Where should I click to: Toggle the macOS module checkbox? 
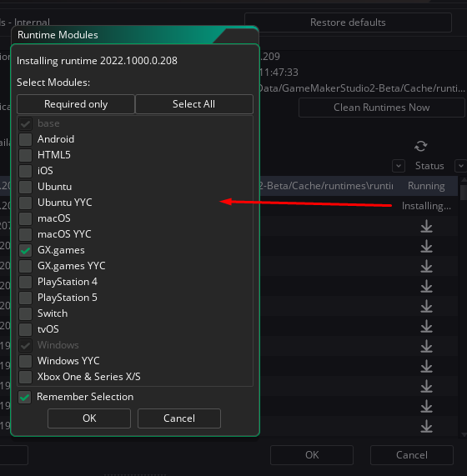(26, 218)
